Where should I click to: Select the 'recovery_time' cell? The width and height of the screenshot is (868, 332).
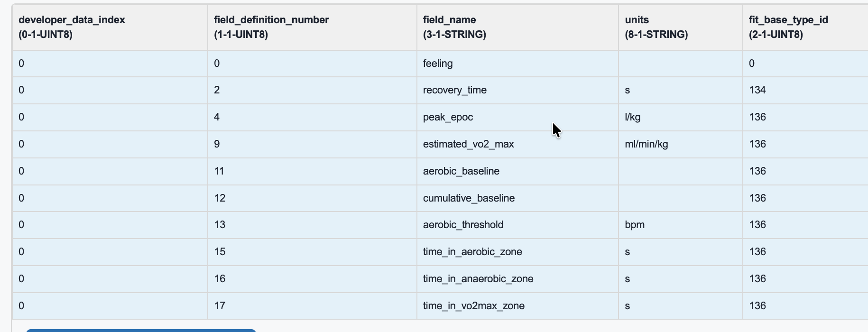[455, 90]
